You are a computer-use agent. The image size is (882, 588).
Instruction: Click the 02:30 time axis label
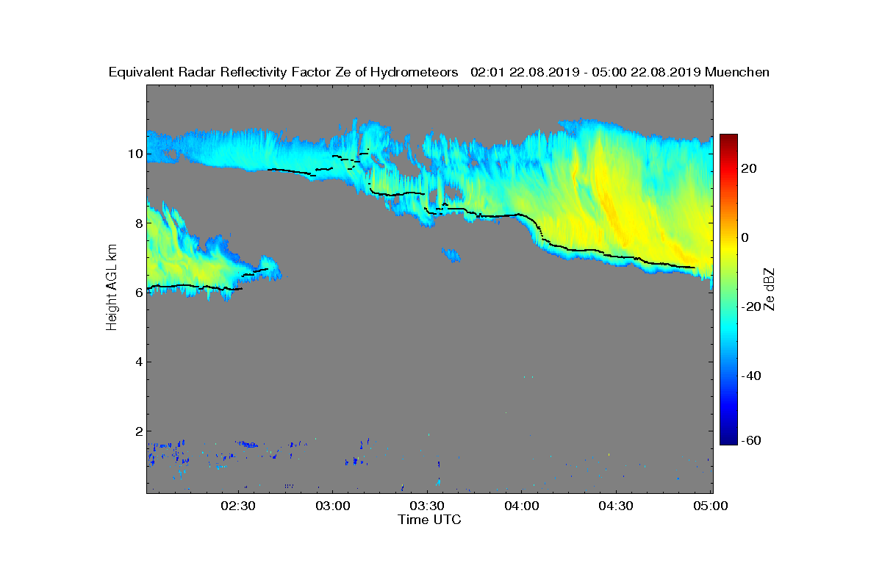pyautogui.click(x=237, y=506)
